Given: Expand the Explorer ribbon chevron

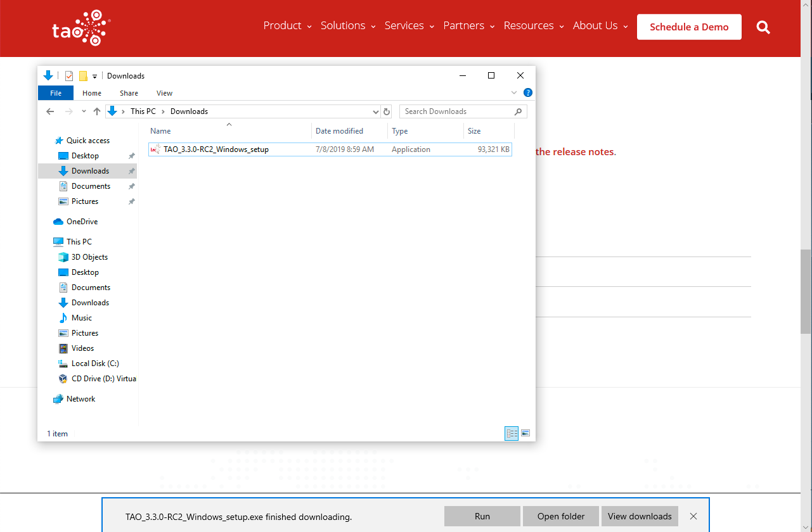Looking at the screenshot, I should pyautogui.click(x=514, y=93).
